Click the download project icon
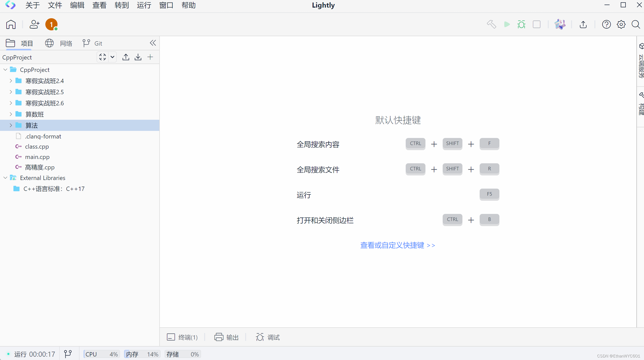This screenshot has width=644, height=360. [x=138, y=57]
